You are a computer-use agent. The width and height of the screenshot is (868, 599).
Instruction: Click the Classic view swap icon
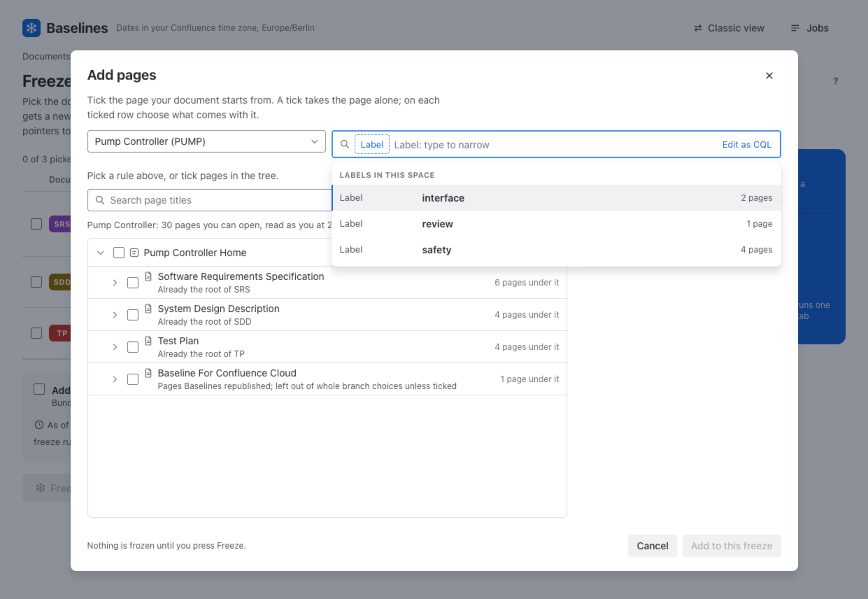pyautogui.click(x=698, y=28)
